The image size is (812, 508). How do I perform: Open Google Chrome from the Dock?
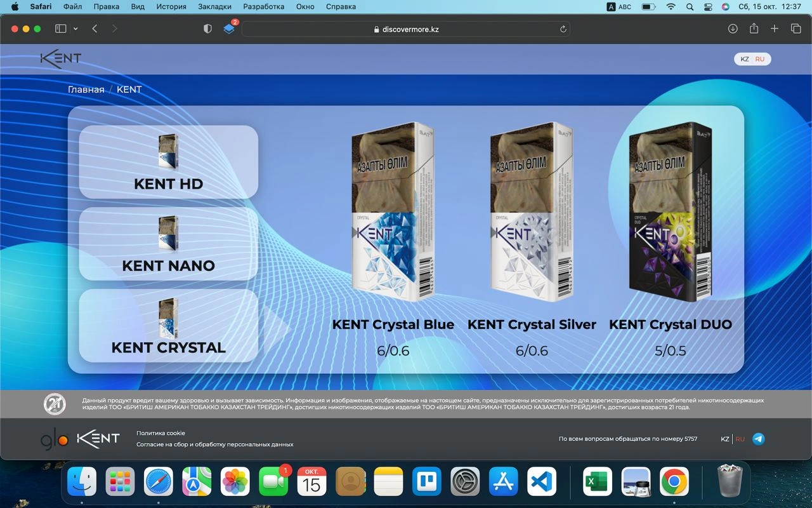coord(674,482)
